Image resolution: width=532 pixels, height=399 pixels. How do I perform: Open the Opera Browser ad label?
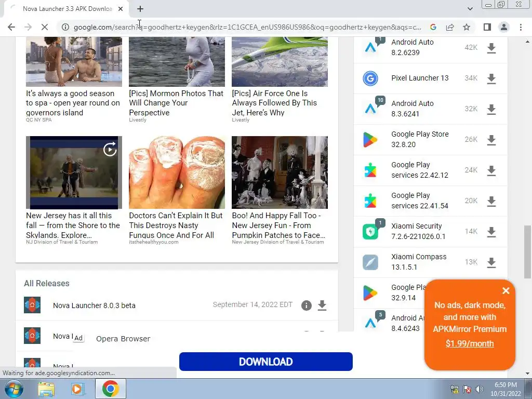click(123, 339)
